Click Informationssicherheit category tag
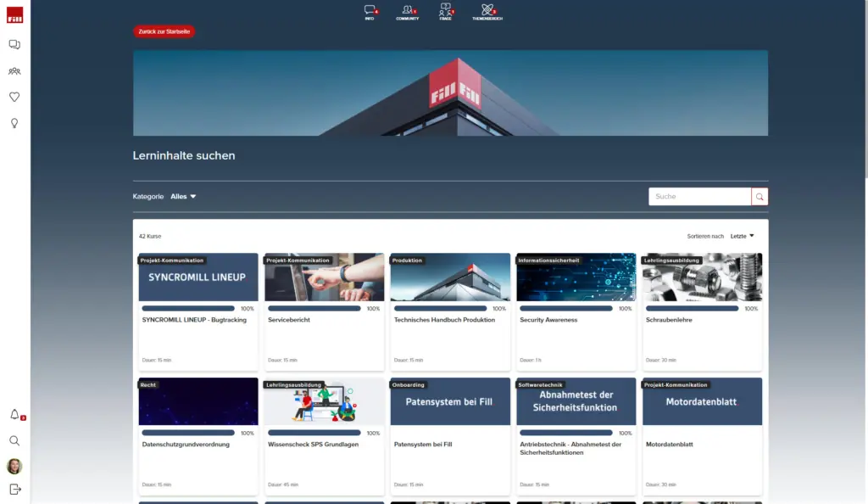This screenshot has height=504, width=868. (x=548, y=260)
